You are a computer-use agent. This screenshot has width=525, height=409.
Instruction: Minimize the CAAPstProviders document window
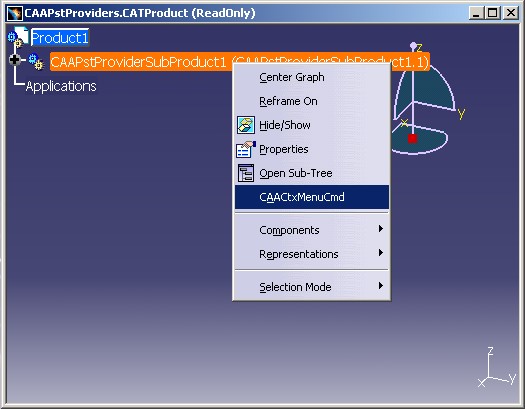(x=476, y=13)
